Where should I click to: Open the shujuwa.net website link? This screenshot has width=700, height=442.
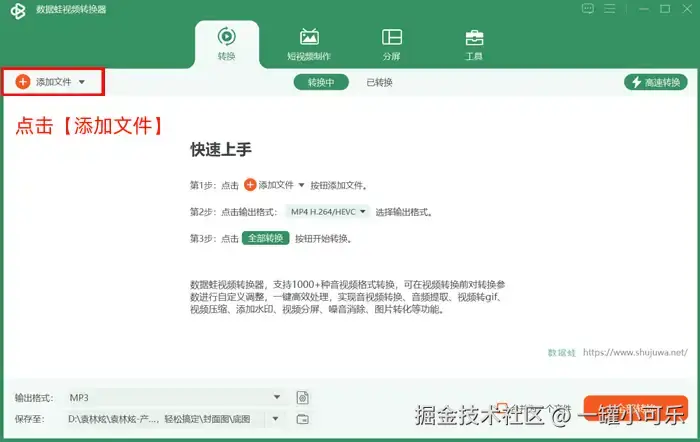[x=635, y=352]
